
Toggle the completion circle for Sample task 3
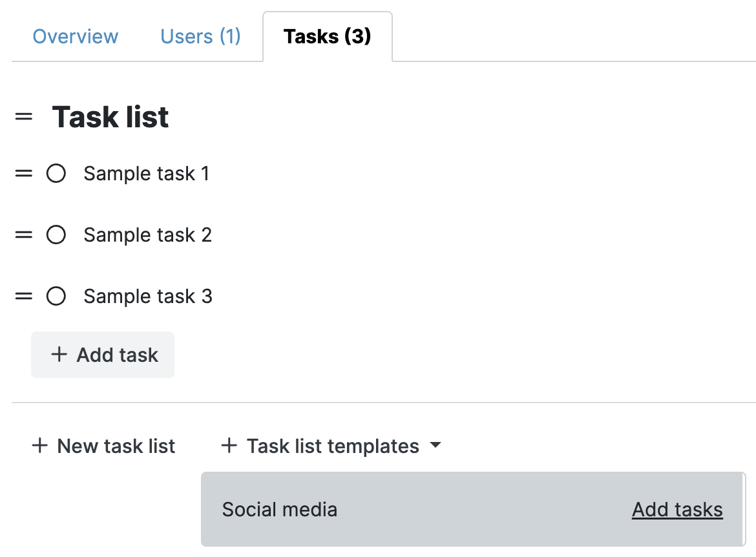pos(56,296)
